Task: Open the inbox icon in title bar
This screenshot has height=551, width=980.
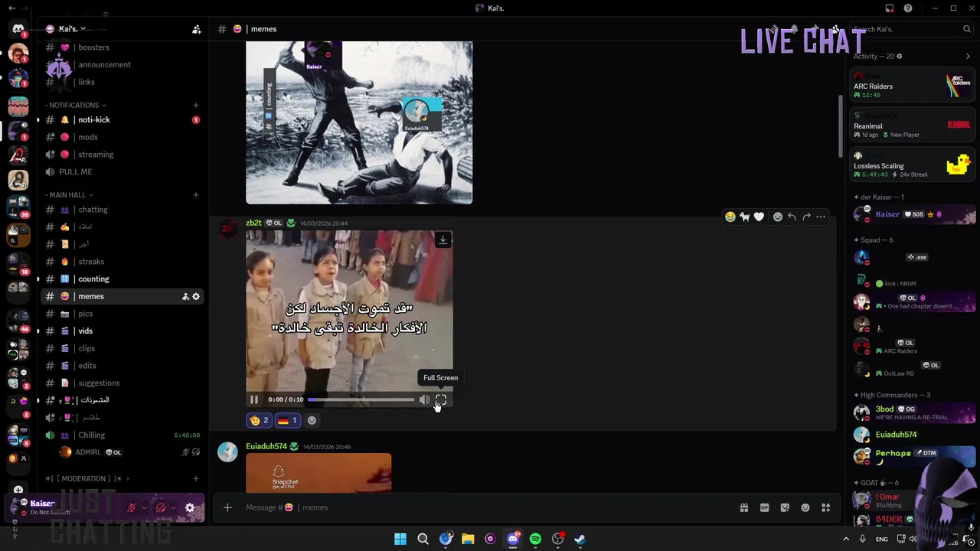Action: tap(890, 8)
